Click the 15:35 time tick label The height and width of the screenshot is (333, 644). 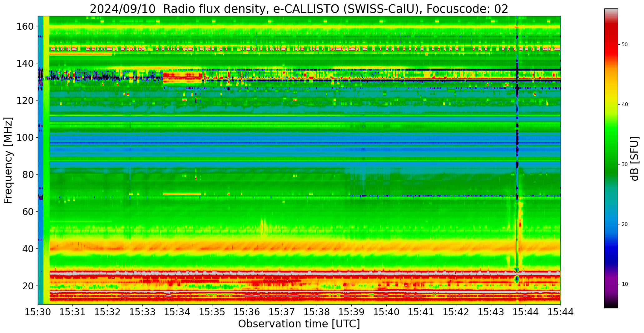[x=212, y=312]
